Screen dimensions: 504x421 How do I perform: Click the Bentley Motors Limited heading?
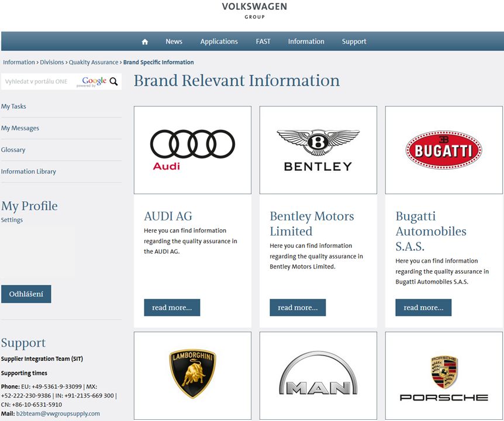click(312, 224)
